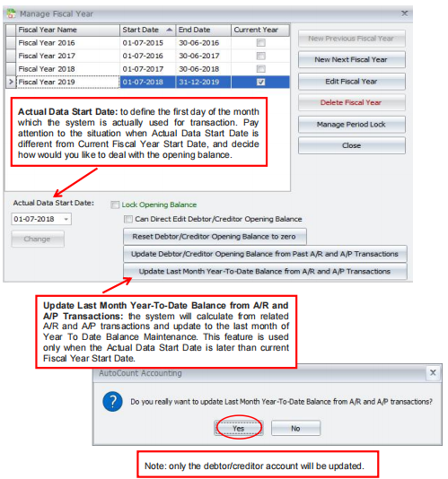
Task: Uncheck Current Year box for Fiscal Year 2019
Action: pos(261,83)
